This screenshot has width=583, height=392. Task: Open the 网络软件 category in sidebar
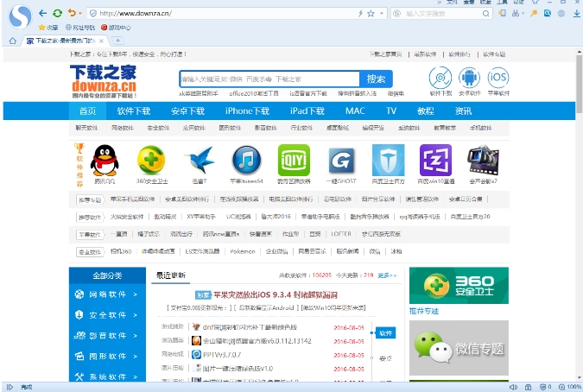pyautogui.click(x=107, y=294)
